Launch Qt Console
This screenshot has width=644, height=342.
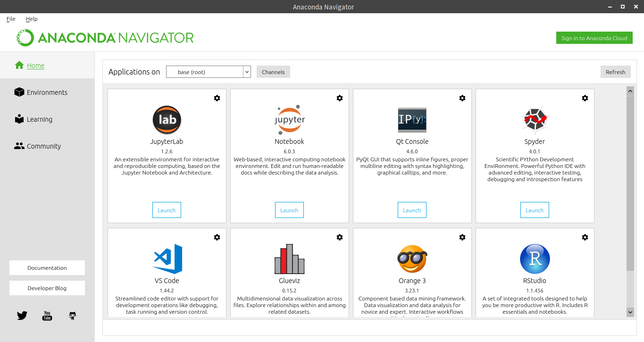pyautogui.click(x=412, y=210)
